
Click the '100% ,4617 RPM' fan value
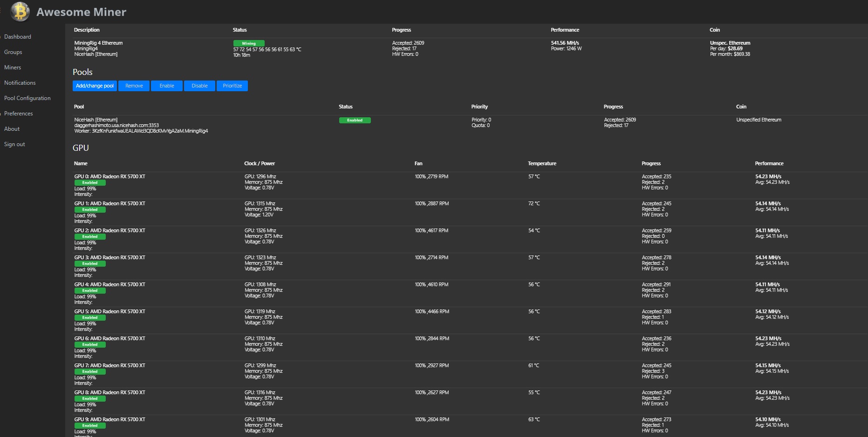tap(431, 230)
